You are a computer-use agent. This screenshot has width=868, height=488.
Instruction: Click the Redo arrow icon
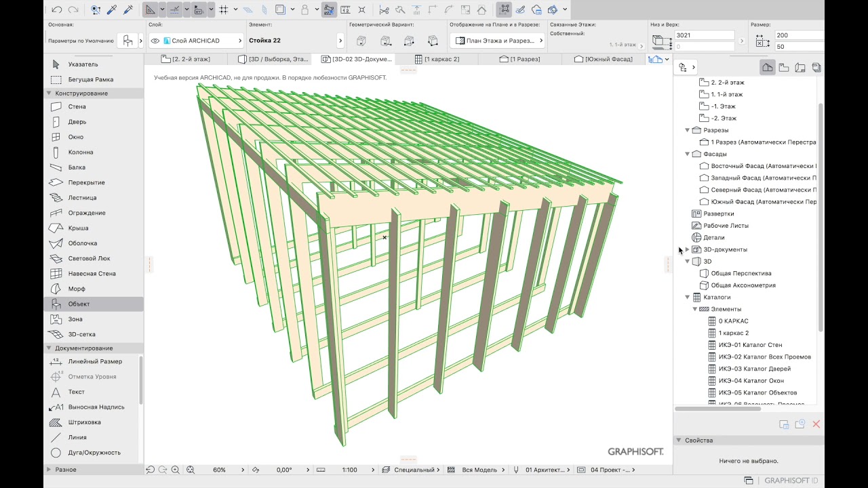pyautogui.click(x=73, y=9)
